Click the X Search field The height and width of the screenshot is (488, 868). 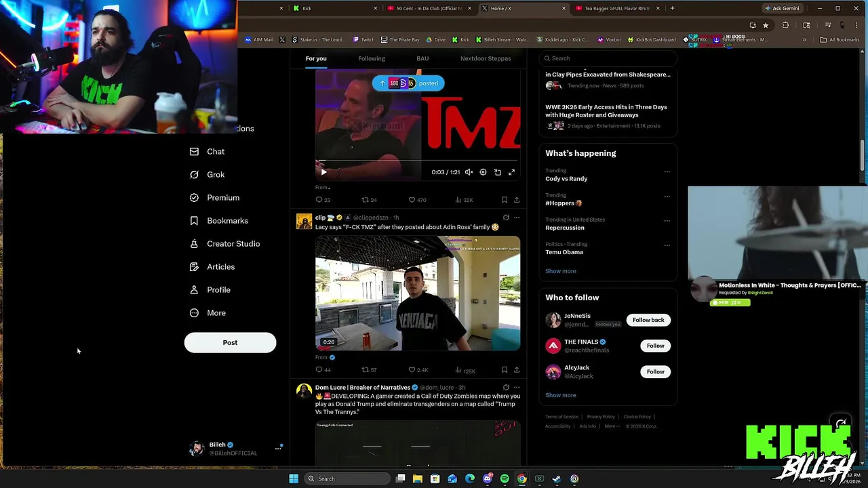coord(608,58)
